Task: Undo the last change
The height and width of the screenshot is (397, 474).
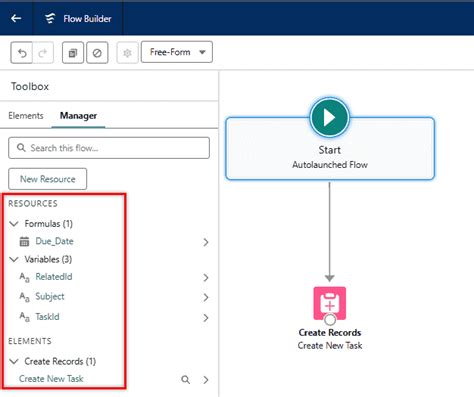Action: (x=22, y=53)
